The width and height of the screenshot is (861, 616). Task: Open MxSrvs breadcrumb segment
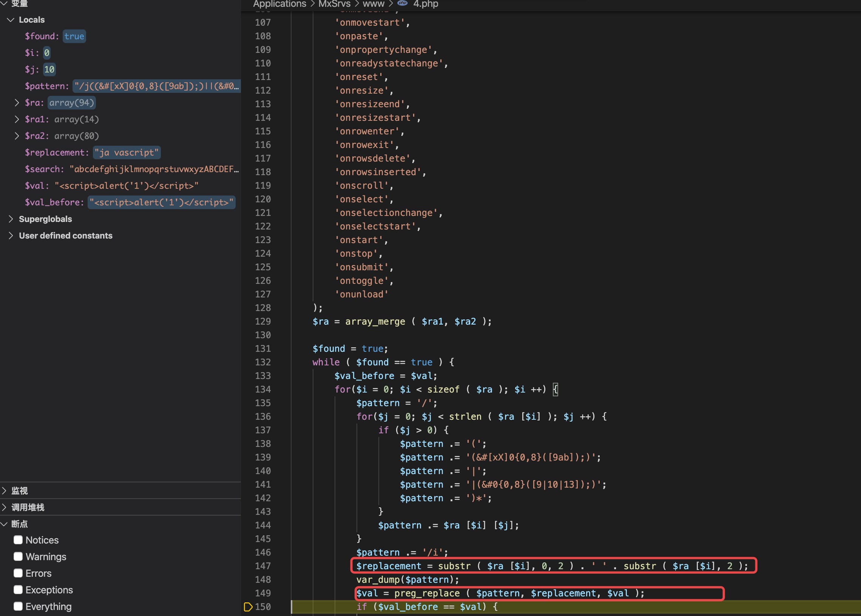point(334,4)
